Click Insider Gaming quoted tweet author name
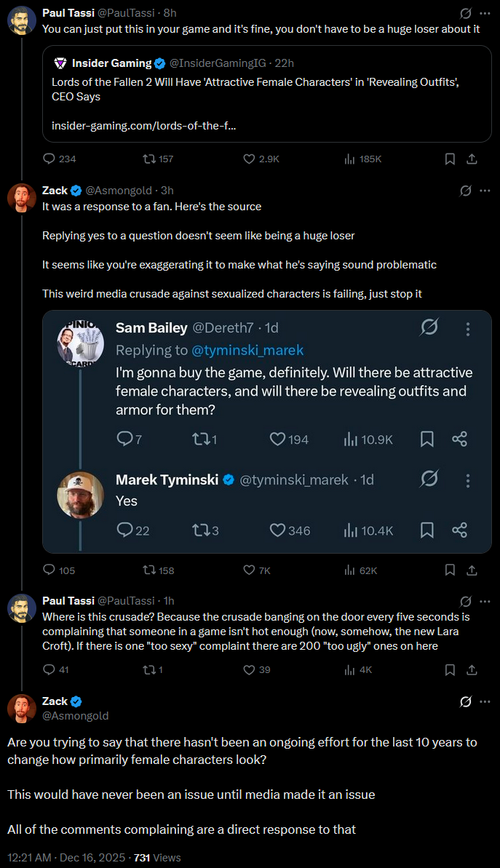The width and height of the screenshot is (500, 868). coord(111,63)
